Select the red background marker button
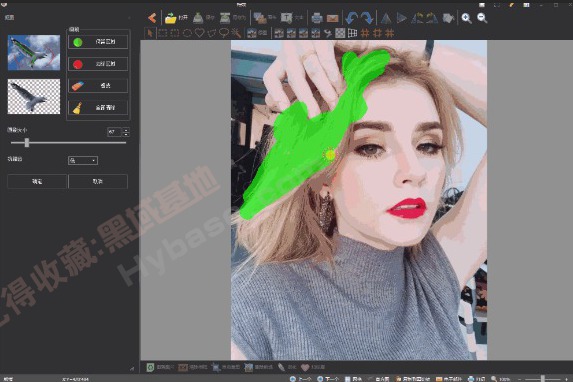 [x=98, y=64]
